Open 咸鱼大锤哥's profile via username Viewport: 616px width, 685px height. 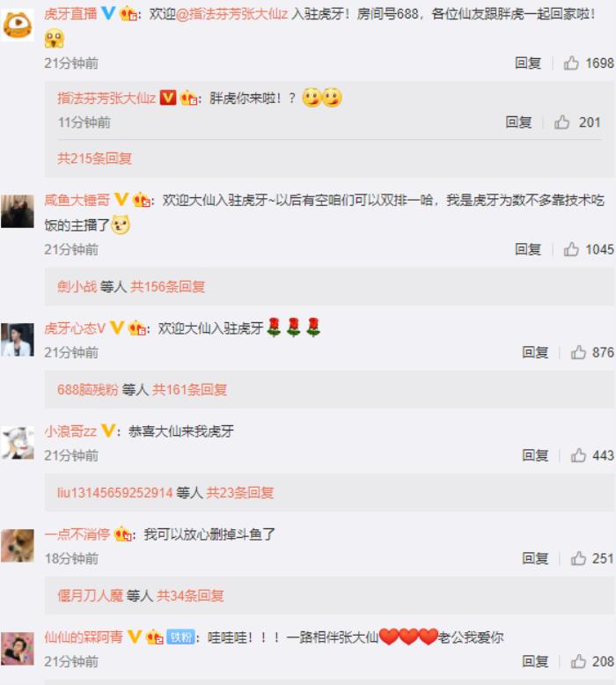[x=77, y=200]
